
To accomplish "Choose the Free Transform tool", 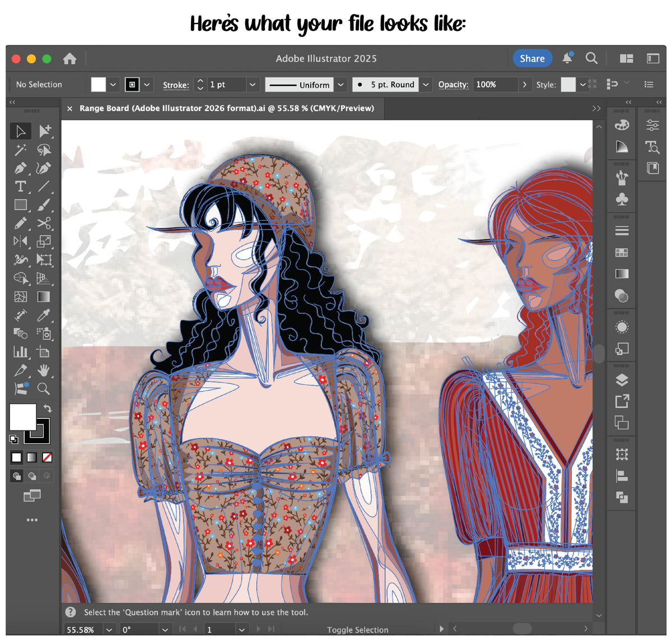I will [x=44, y=259].
